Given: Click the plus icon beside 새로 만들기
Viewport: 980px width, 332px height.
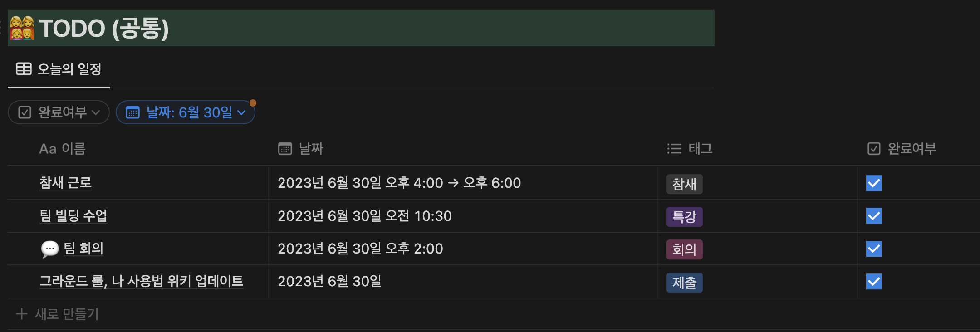Looking at the screenshot, I should click(21, 314).
